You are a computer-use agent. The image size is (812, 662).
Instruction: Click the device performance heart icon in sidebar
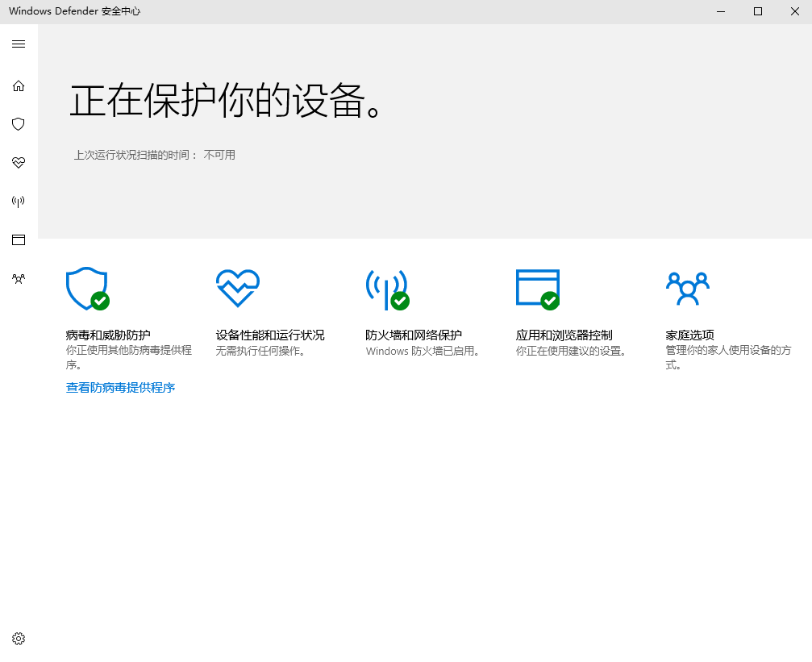(x=18, y=163)
